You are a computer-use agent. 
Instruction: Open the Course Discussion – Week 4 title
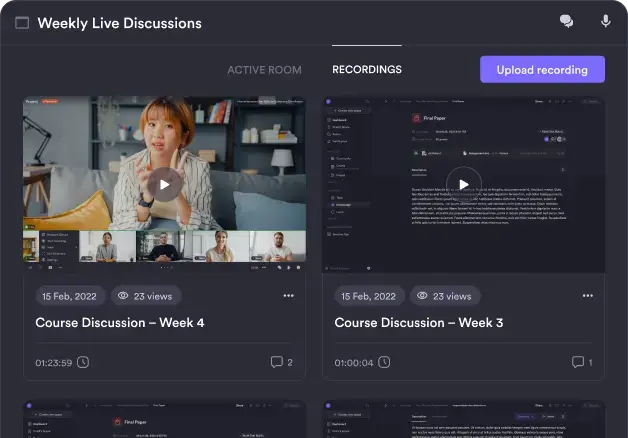120,323
